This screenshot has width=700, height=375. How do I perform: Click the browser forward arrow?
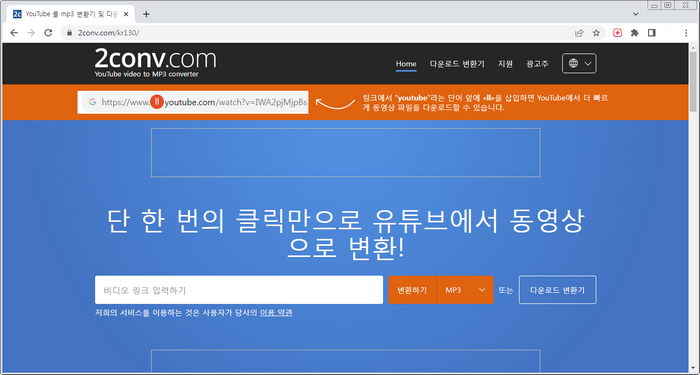point(31,33)
